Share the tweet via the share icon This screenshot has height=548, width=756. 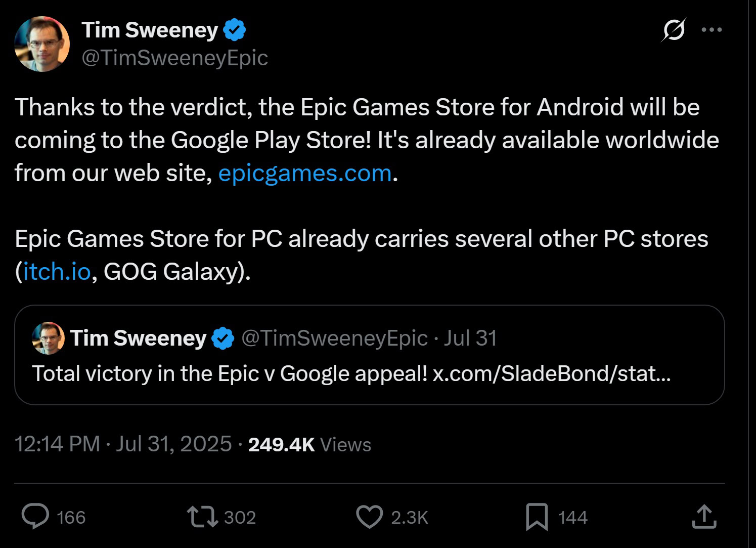coord(704,517)
